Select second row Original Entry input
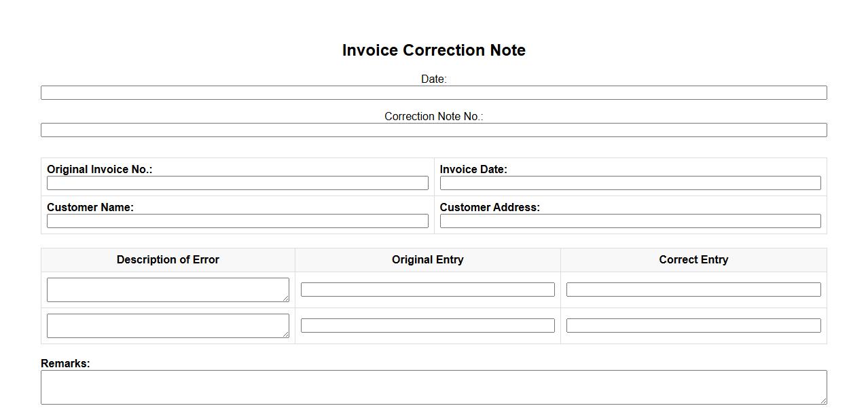Screen dimensions: 868x408 click(x=427, y=326)
